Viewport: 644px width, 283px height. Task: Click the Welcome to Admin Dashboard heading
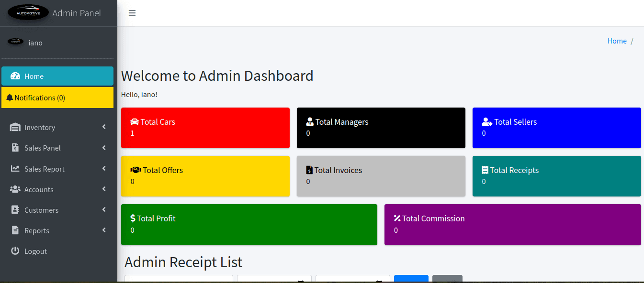(217, 76)
